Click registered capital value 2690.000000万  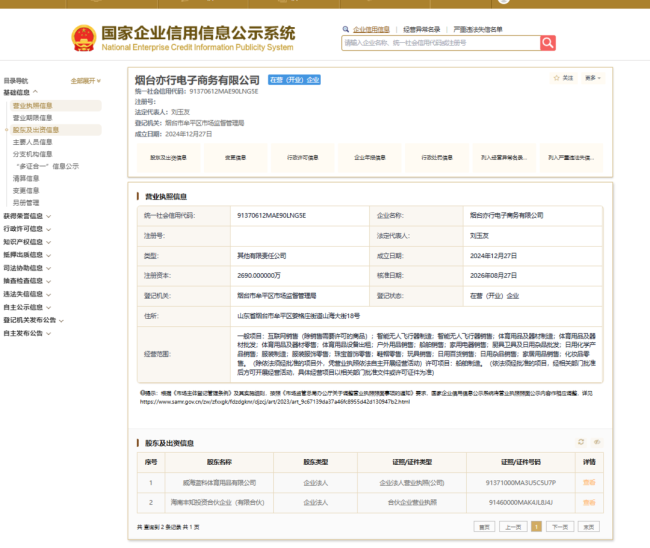pyautogui.click(x=259, y=276)
